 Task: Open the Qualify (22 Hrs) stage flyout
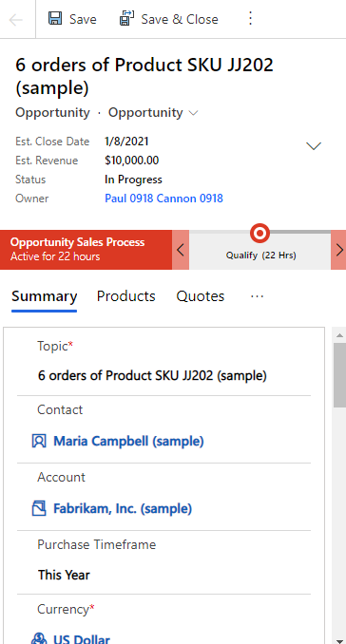[260, 256]
